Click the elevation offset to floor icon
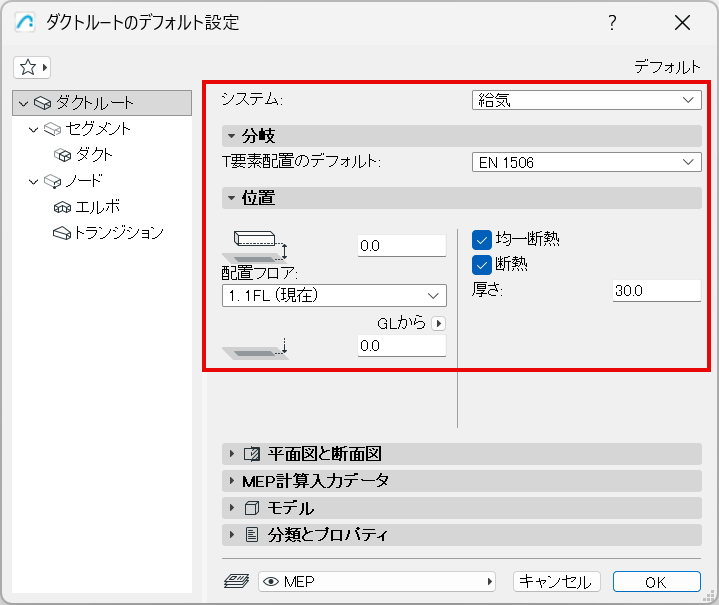The width and height of the screenshot is (719, 605). 255,246
